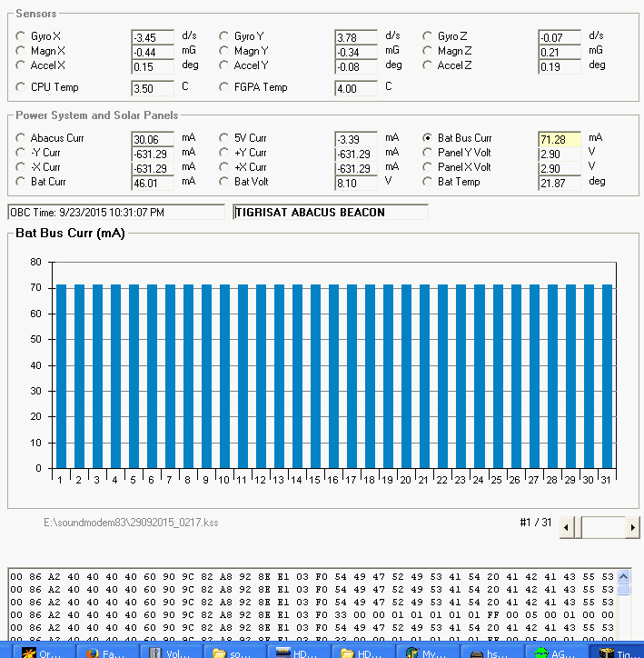Click the '#1 / 31' frame counter
The image size is (644, 658).
(x=535, y=523)
